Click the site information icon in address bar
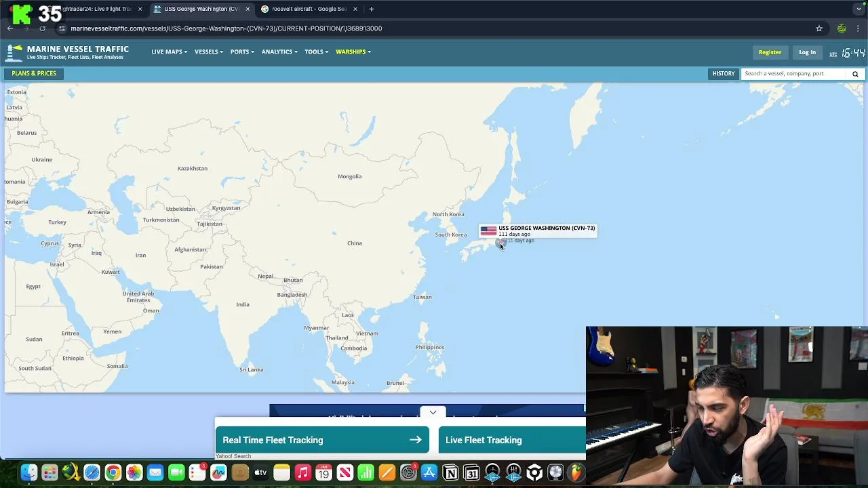868x488 pixels. 62,28
